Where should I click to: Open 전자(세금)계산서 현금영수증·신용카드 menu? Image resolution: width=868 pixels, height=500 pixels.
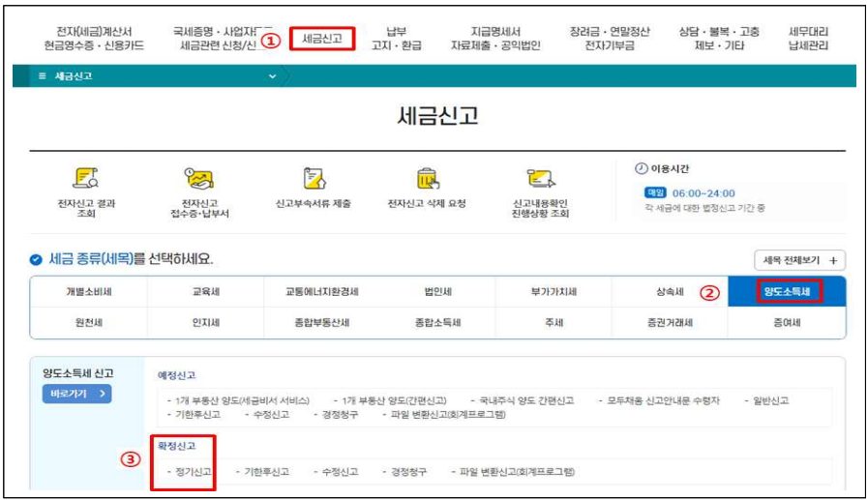point(94,39)
